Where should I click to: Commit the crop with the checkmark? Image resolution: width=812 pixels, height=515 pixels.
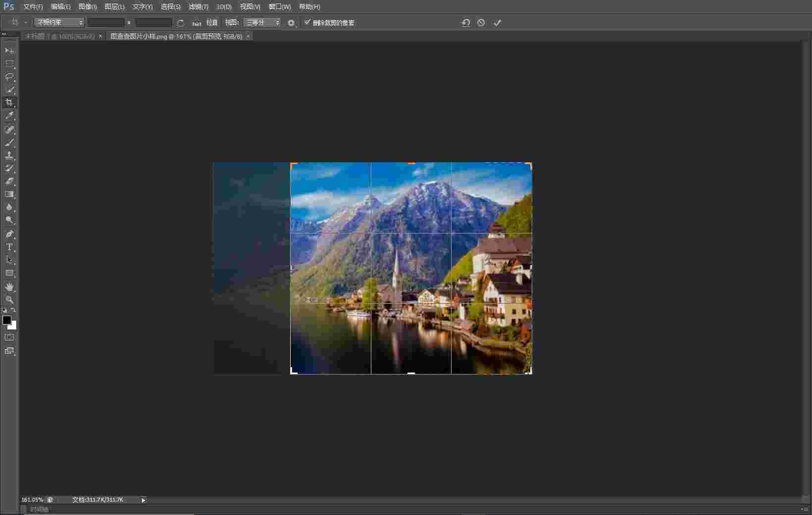click(497, 22)
